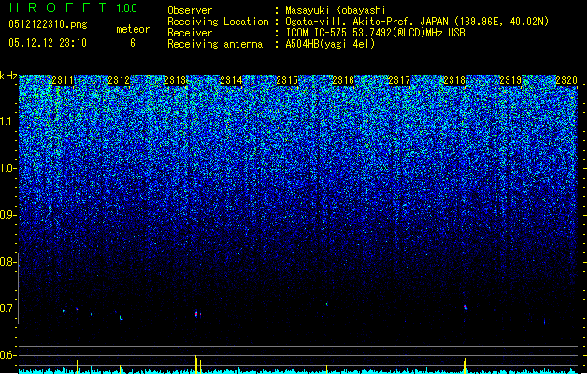Click the Receiving antenna label

point(215,44)
